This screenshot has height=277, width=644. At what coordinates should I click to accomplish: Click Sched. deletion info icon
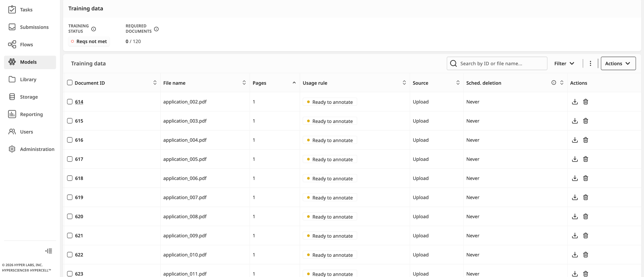(553, 83)
